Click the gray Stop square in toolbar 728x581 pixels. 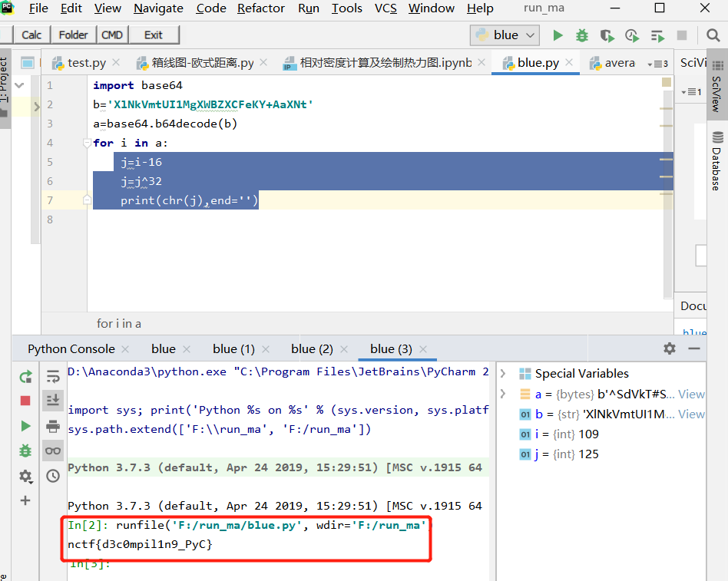pyautogui.click(x=682, y=35)
